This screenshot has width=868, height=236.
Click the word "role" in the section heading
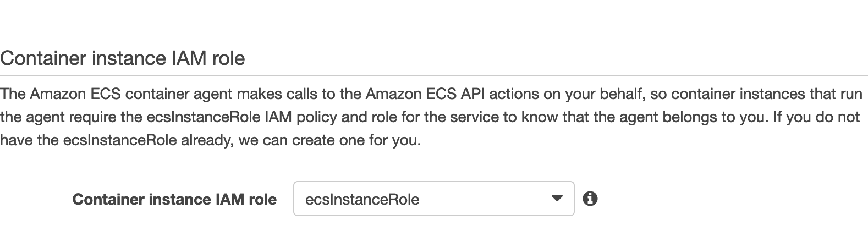[228, 58]
